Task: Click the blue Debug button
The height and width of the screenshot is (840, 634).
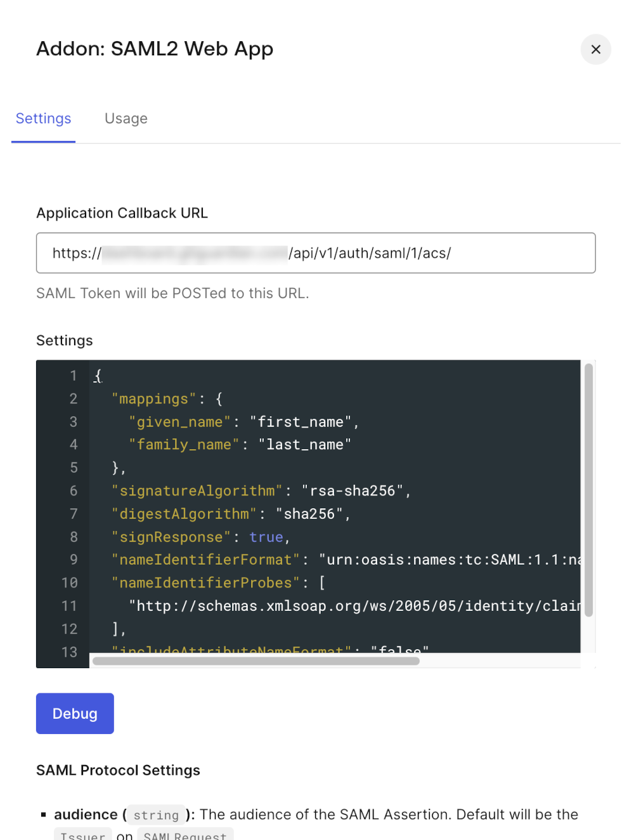Action: [x=75, y=714]
